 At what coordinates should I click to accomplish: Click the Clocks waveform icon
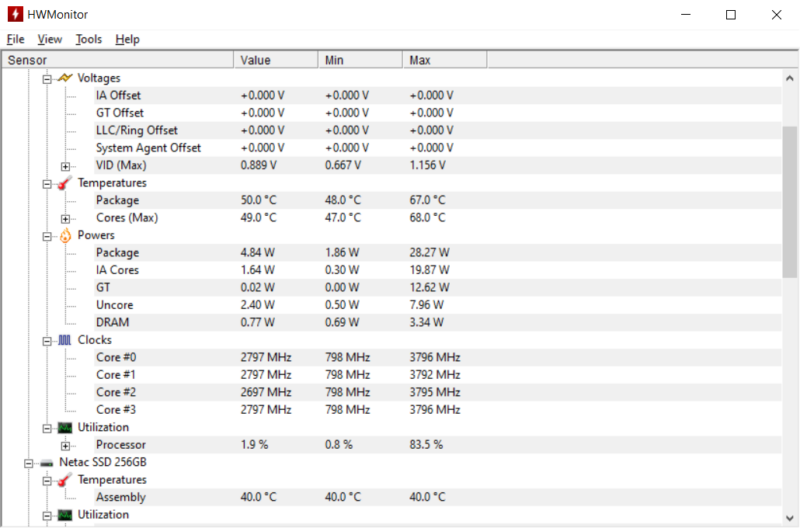coord(64,340)
